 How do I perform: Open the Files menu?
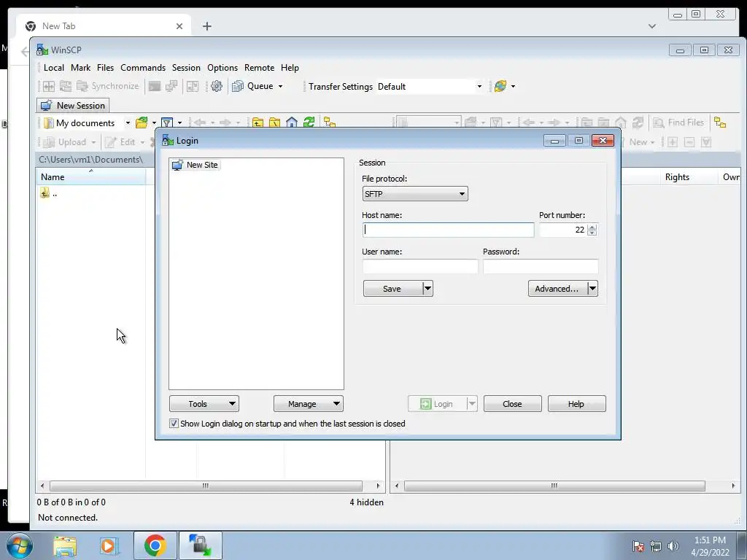coord(105,68)
